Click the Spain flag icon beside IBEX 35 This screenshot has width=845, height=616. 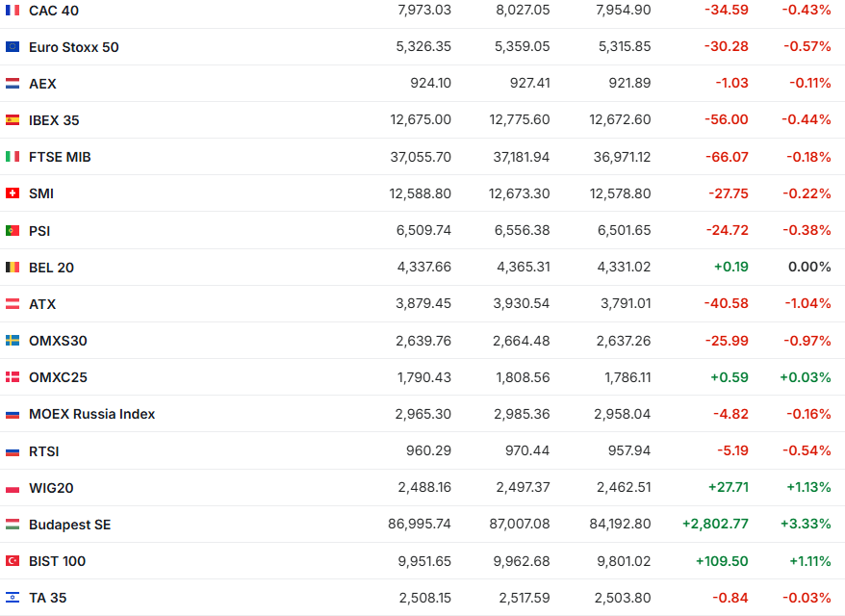[x=13, y=120]
